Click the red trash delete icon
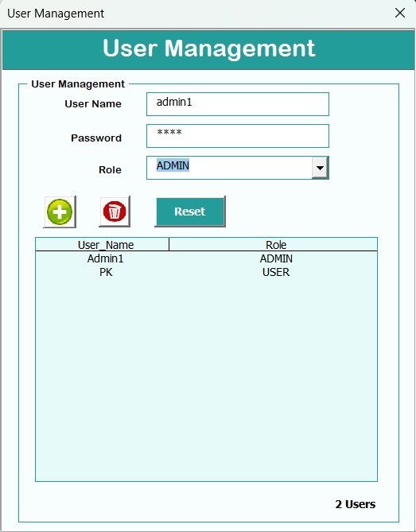Viewport: 416px width, 532px height. pyautogui.click(x=115, y=212)
